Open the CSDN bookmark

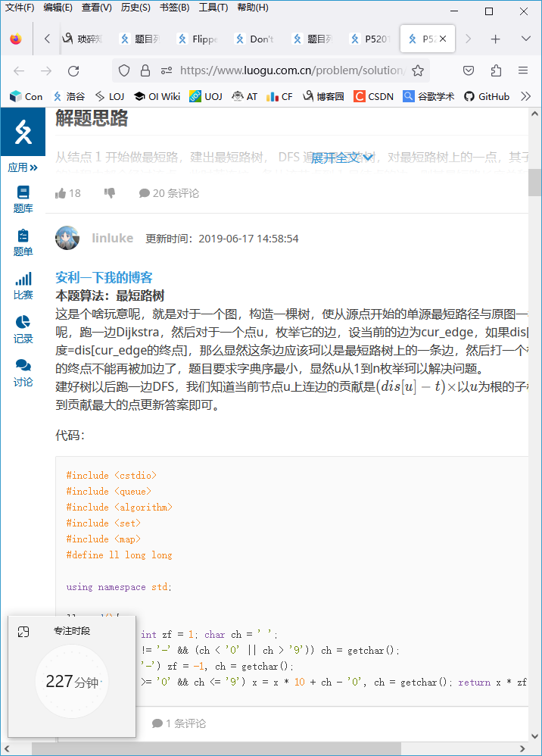(x=373, y=96)
